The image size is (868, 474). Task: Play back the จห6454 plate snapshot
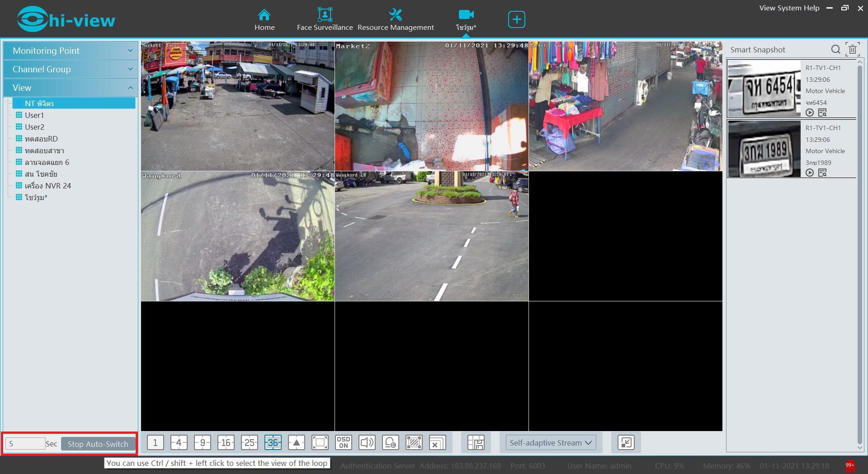click(x=810, y=113)
